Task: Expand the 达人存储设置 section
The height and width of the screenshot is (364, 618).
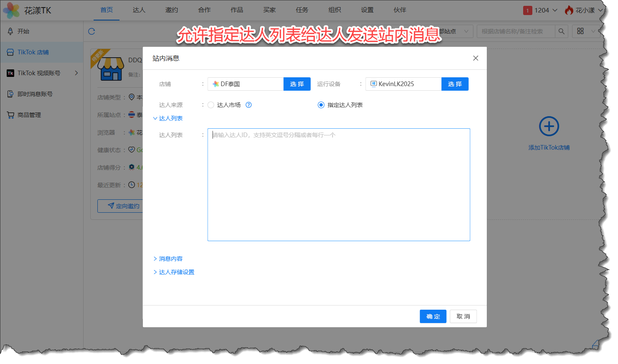Action: point(174,272)
